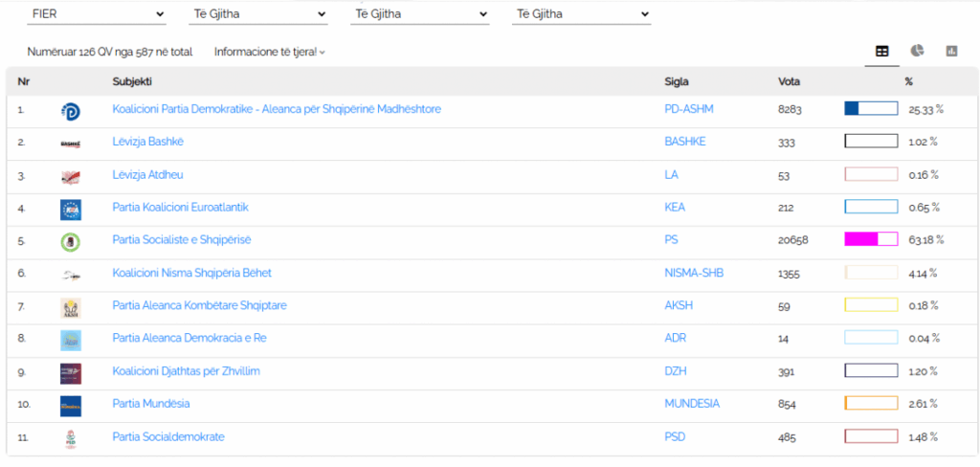Click the Partia Socialdemokrate logo
This screenshot has width=980, height=467.
pos(71,438)
